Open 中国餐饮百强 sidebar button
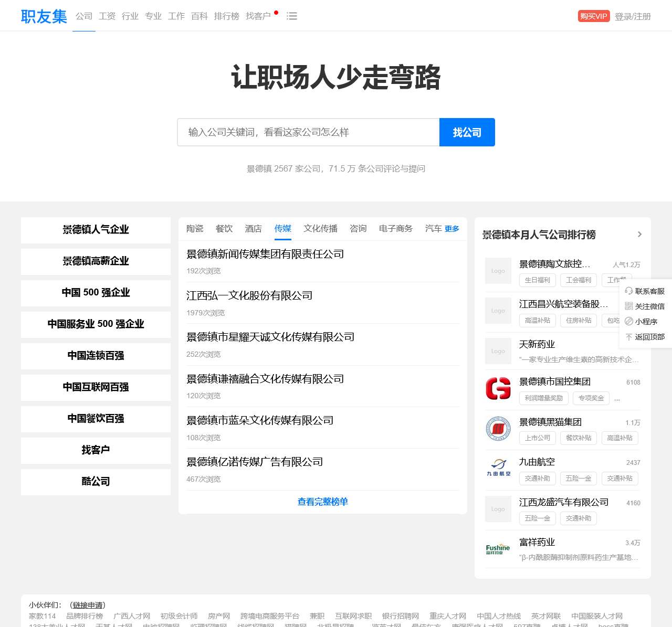672x627 pixels. tap(96, 419)
